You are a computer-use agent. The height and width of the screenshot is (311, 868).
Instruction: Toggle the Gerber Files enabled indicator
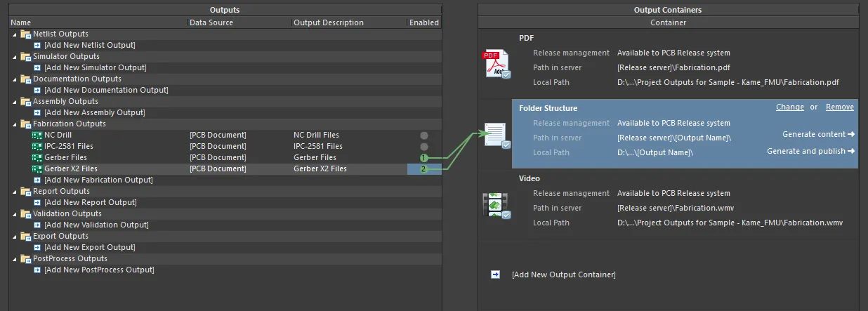tap(423, 157)
